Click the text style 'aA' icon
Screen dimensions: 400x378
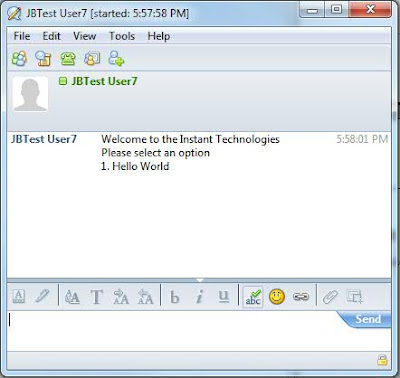pyautogui.click(x=72, y=296)
